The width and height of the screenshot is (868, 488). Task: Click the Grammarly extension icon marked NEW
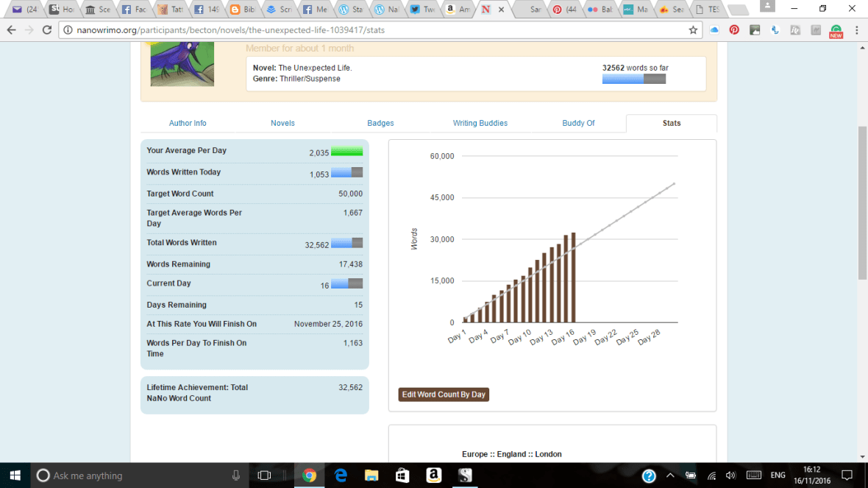(836, 31)
